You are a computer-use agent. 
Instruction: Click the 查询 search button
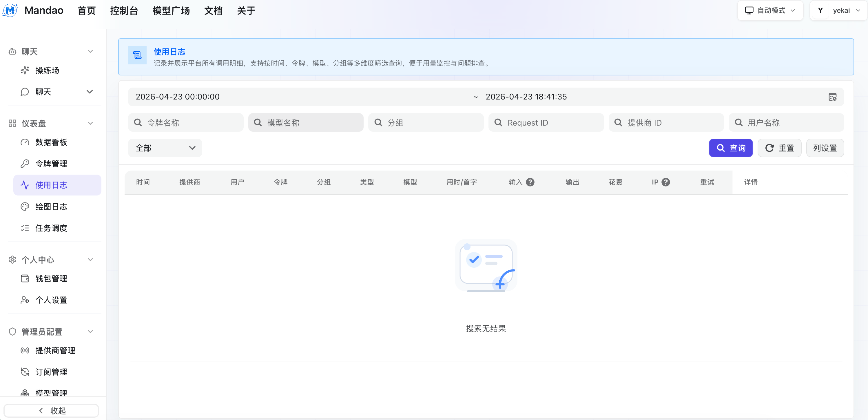[730, 148]
